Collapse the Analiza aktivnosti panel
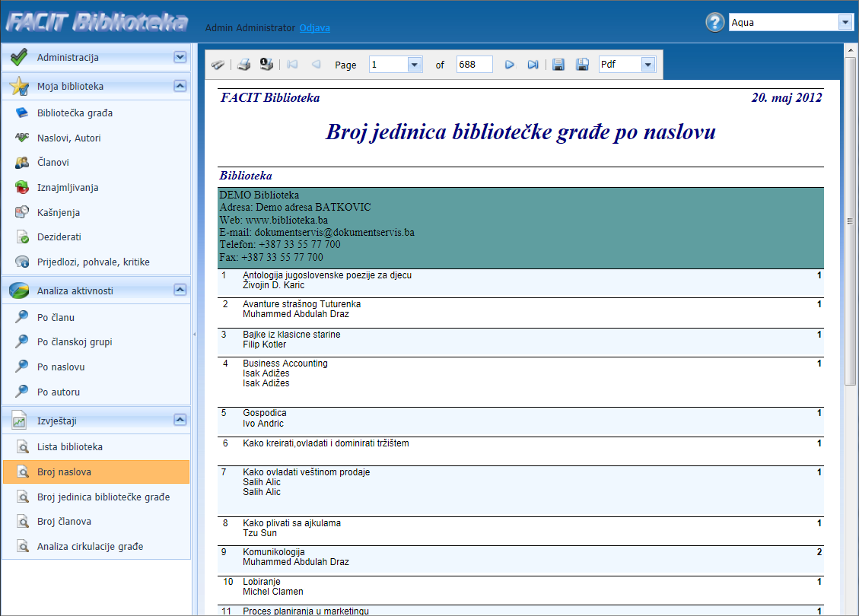 (180, 290)
